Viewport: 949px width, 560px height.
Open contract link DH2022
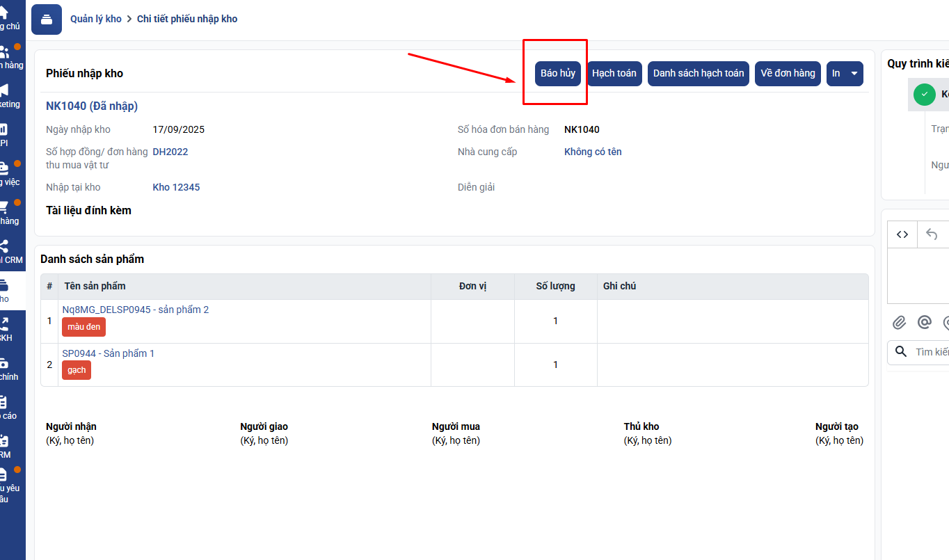pos(170,152)
